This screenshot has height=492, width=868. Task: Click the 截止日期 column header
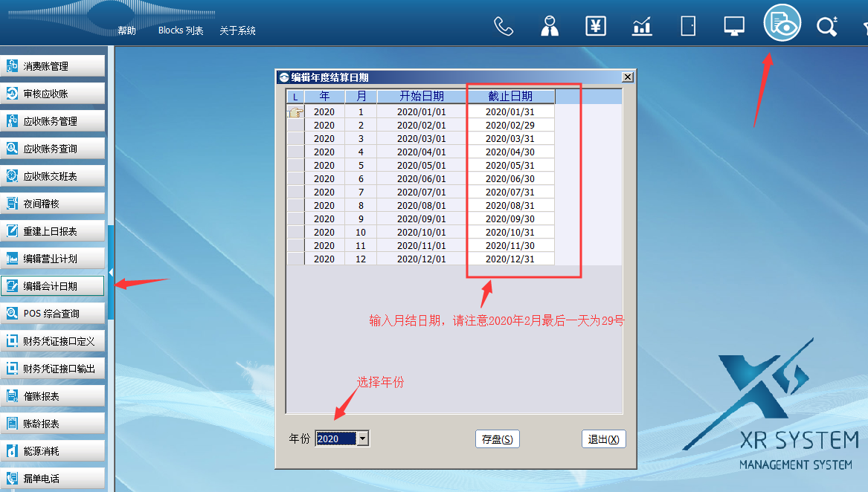(510, 97)
